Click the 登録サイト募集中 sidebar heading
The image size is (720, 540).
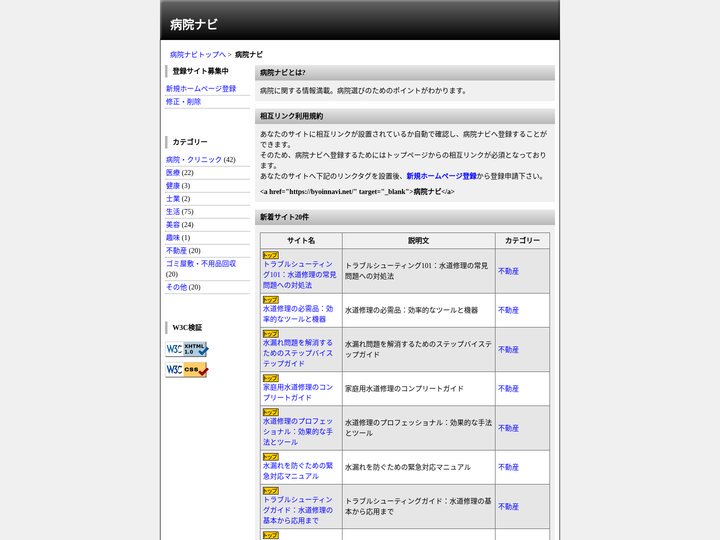[x=208, y=71]
